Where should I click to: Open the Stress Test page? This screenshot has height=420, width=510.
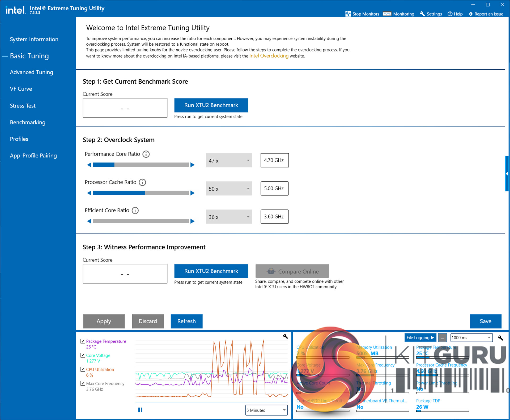coord(23,106)
